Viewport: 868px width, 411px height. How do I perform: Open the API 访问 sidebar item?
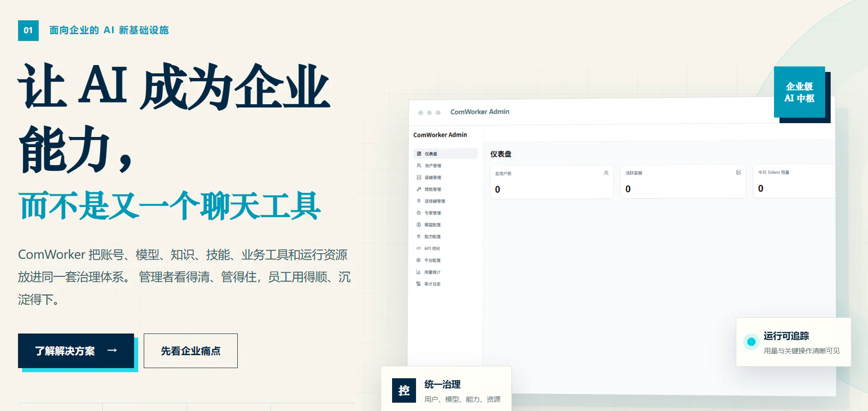pyautogui.click(x=445, y=248)
